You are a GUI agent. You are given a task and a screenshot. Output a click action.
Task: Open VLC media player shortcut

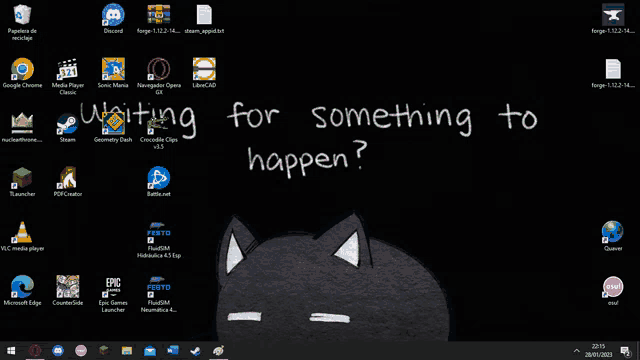coord(22,236)
